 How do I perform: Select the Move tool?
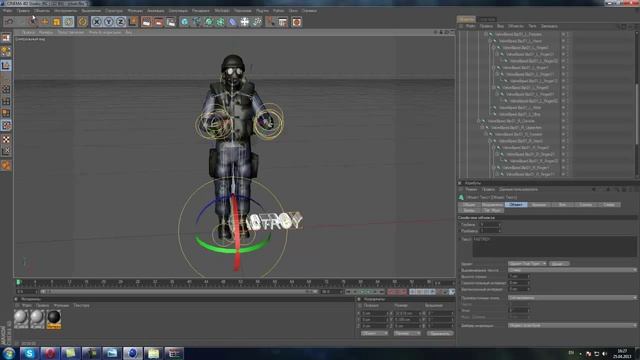click(x=44, y=22)
